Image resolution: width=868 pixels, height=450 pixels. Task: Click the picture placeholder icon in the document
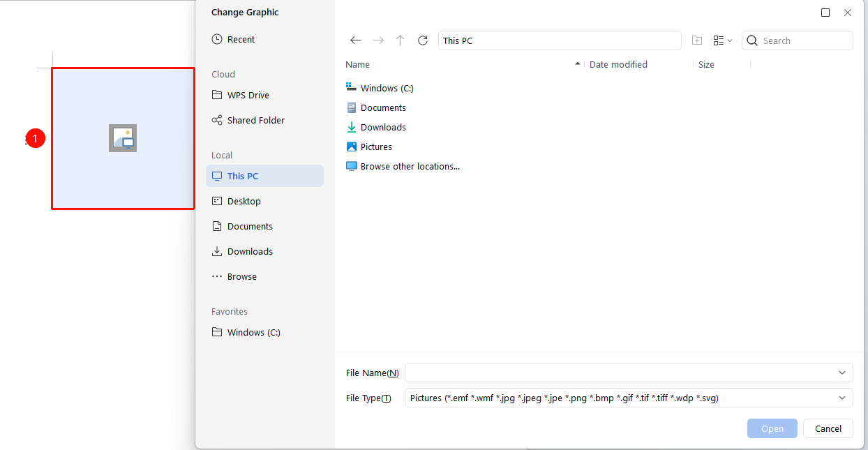coord(123,138)
